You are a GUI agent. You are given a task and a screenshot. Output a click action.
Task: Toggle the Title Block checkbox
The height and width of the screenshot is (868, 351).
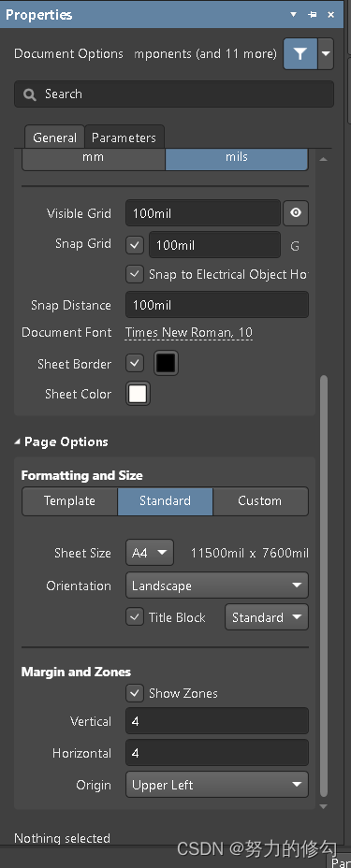click(135, 617)
